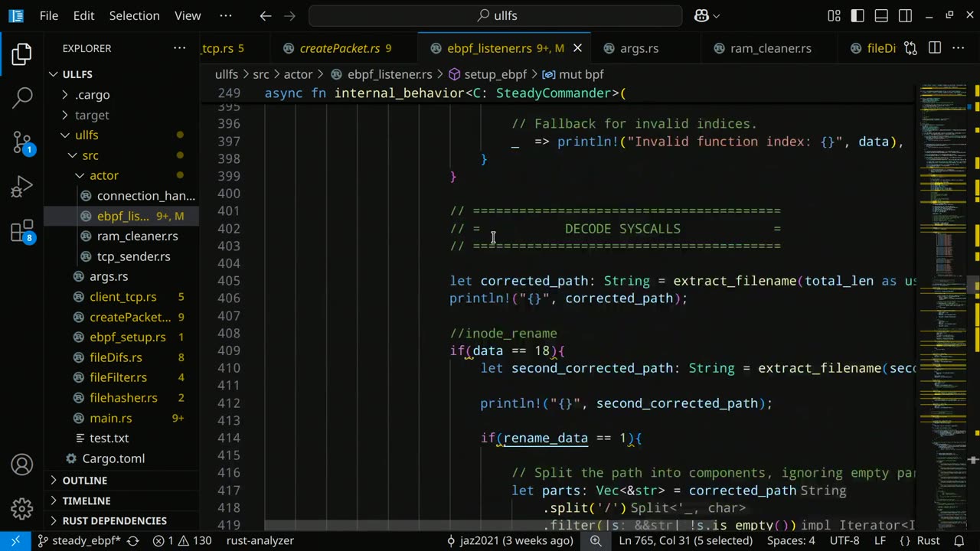Viewport: 980px width, 551px height.
Task: Collapse the actor folder
Action: (x=122, y=175)
